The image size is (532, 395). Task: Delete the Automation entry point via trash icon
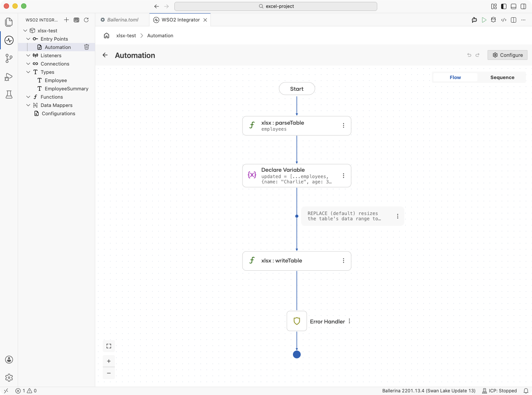pos(87,47)
